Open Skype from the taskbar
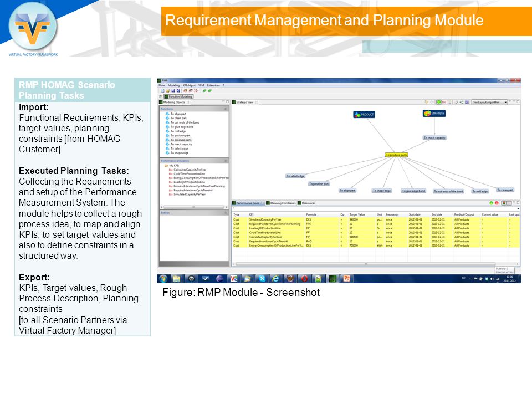532x399 pixels. tap(262, 279)
